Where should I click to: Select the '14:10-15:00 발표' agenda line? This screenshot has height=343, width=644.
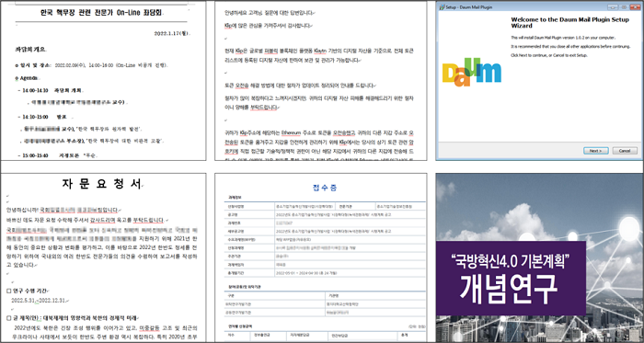click(x=42, y=117)
